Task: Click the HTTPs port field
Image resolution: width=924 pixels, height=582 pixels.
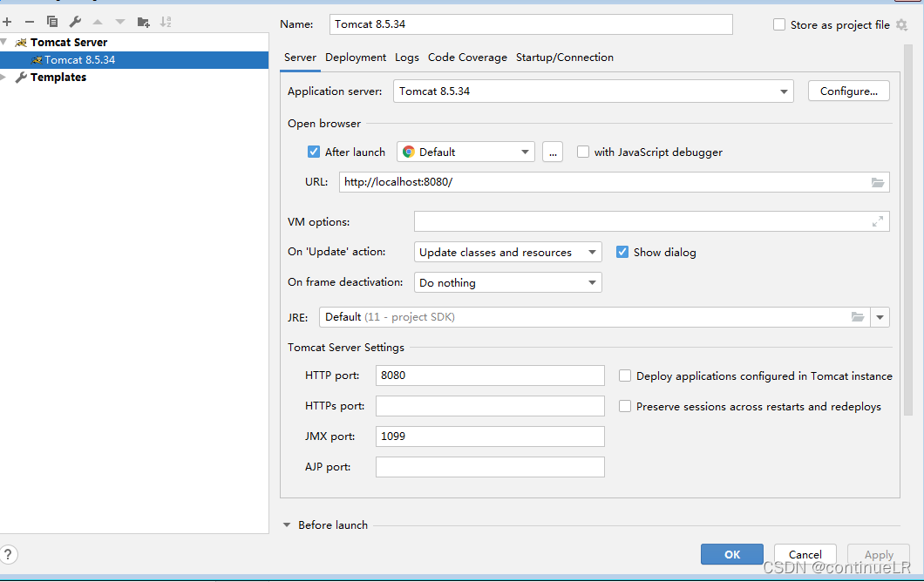Action: [490, 407]
